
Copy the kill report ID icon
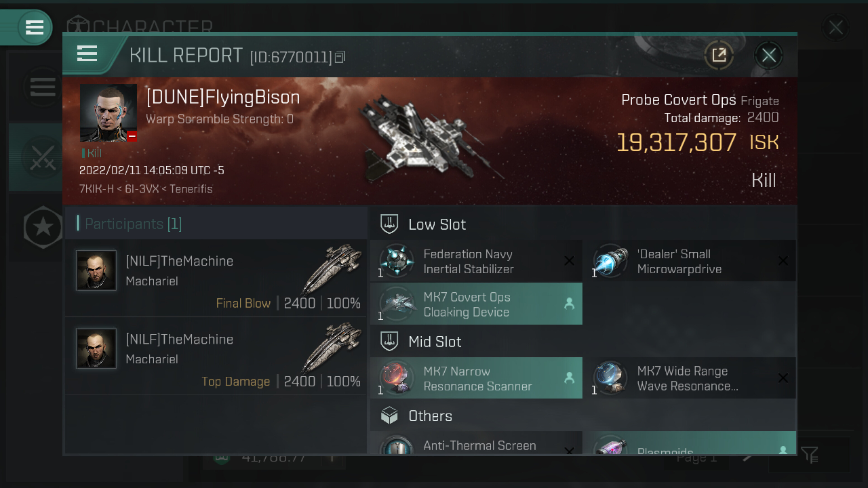340,57
